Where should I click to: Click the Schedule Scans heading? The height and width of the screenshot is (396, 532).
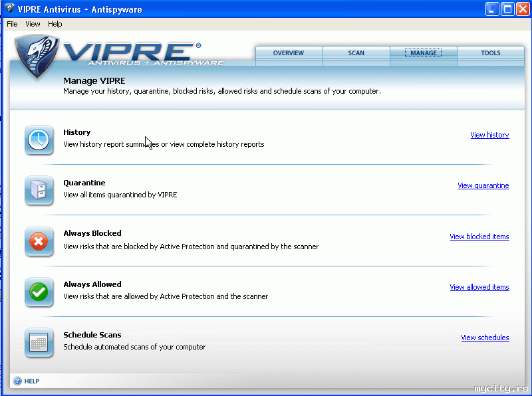tap(92, 335)
